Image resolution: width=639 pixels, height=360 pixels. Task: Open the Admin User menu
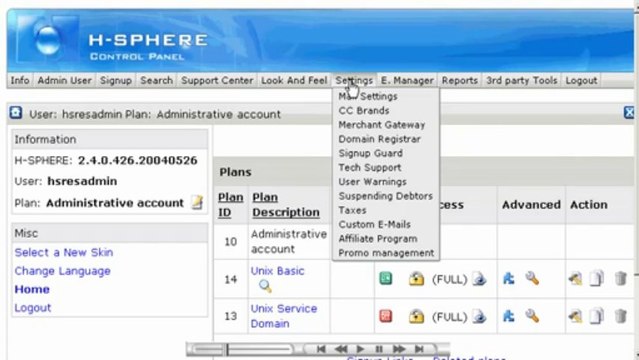(65, 80)
